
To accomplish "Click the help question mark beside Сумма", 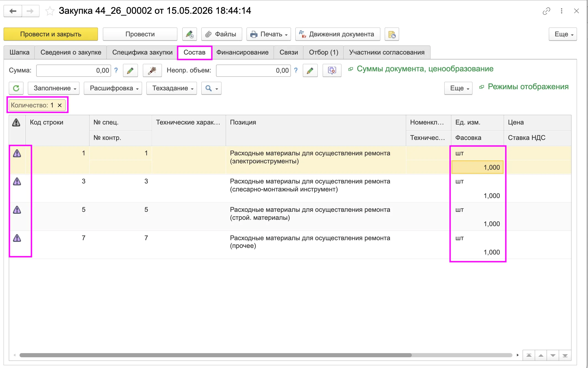I will (116, 70).
